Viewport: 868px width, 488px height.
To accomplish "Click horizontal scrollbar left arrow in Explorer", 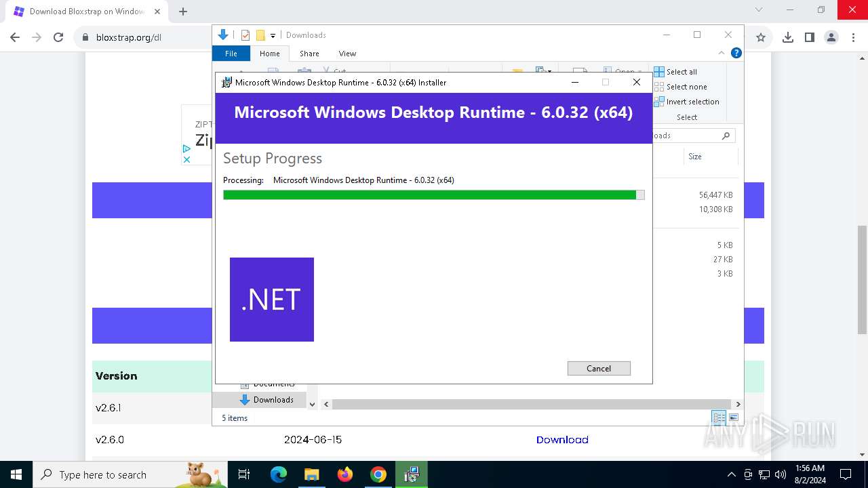I will click(x=326, y=404).
